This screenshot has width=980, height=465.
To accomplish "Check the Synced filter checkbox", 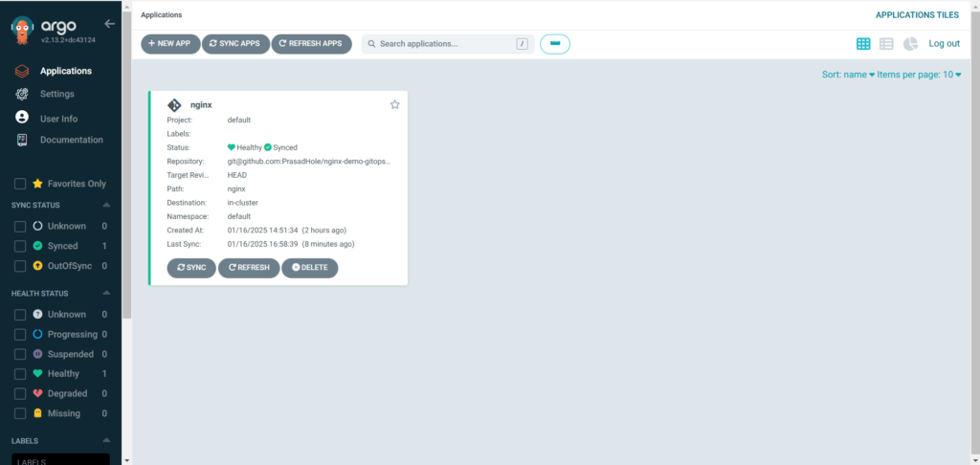I will [x=20, y=246].
